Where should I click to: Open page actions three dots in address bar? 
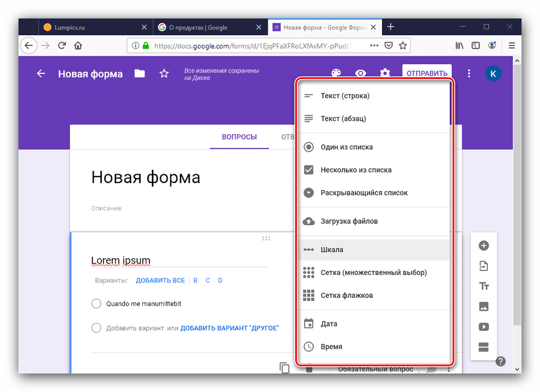tap(374, 45)
